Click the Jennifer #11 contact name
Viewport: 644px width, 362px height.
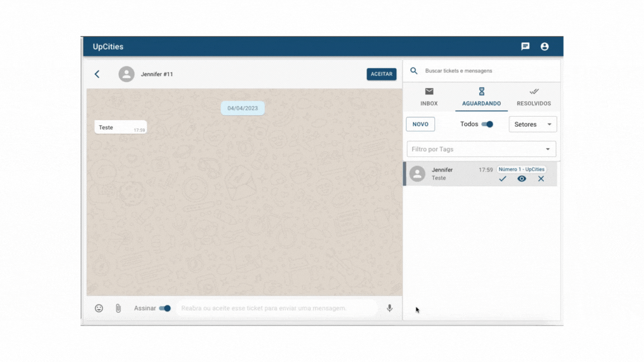pyautogui.click(x=157, y=74)
